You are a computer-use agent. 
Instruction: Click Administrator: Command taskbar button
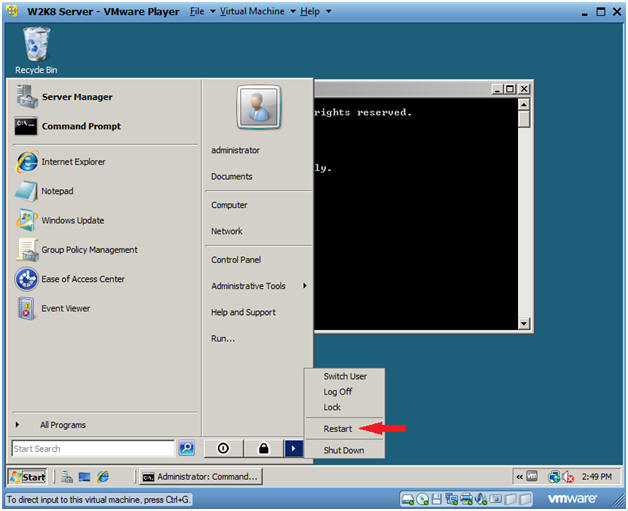201,477
